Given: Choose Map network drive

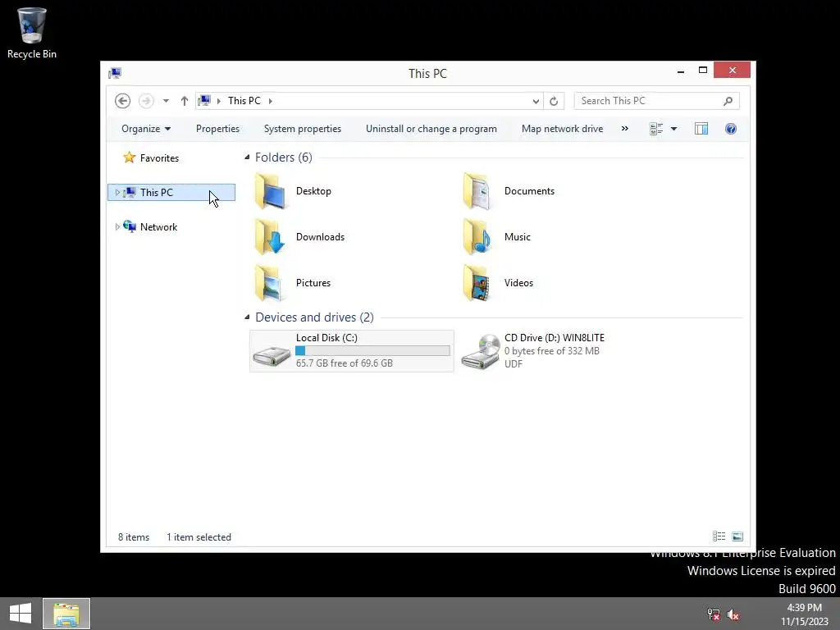Looking at the screenshot, I should tap(563, 129).
